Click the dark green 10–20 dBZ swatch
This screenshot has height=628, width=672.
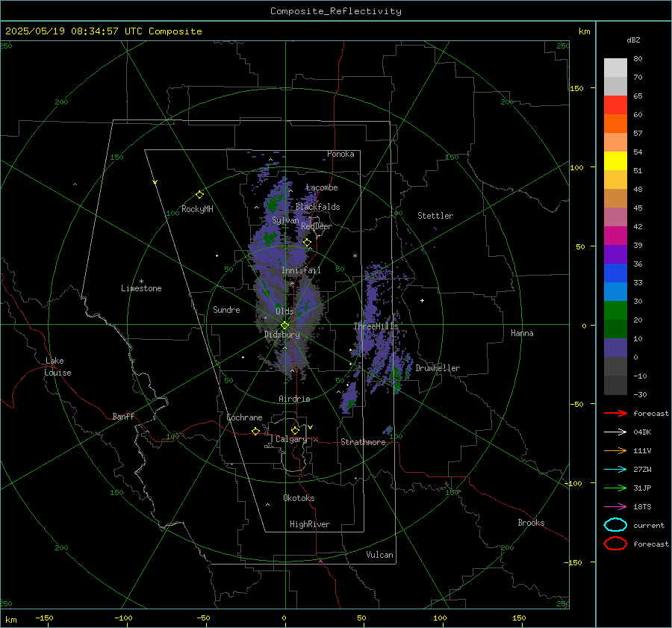coord(615,329)
